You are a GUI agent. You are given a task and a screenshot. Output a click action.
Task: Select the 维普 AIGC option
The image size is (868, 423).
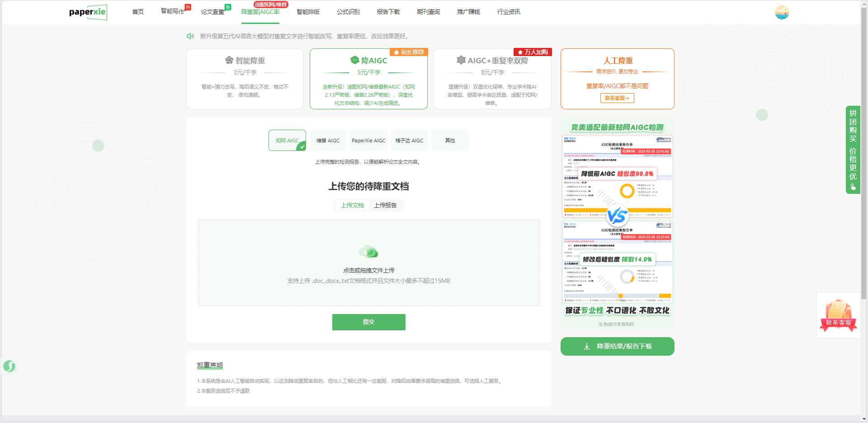coord(328,141)
